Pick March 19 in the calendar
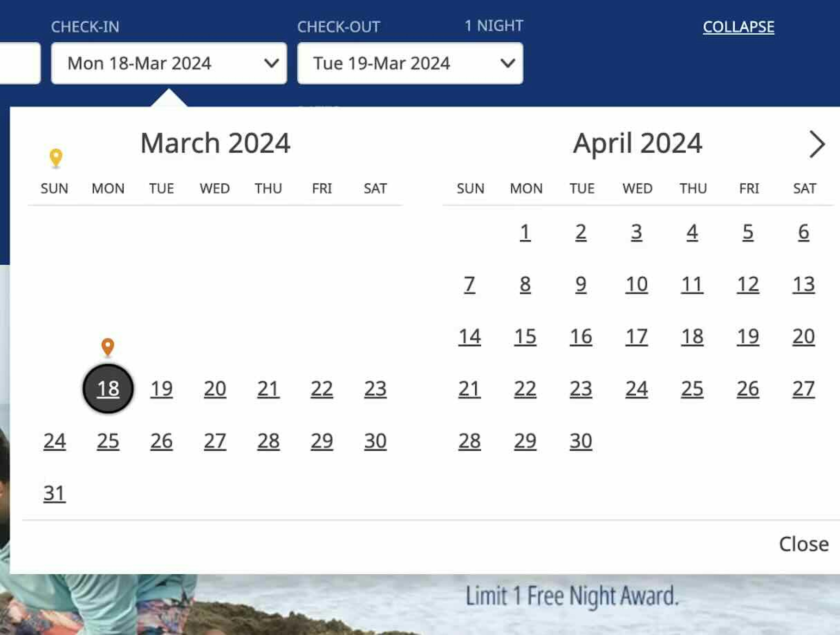The height and width of the screenshot is (635, 840). pos(161,388)
